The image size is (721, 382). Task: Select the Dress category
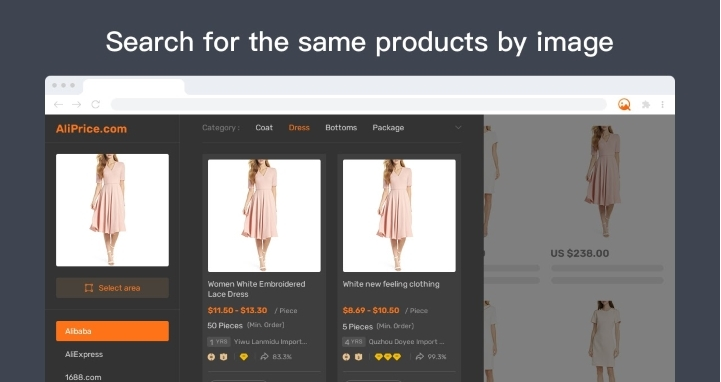[299, 128]
